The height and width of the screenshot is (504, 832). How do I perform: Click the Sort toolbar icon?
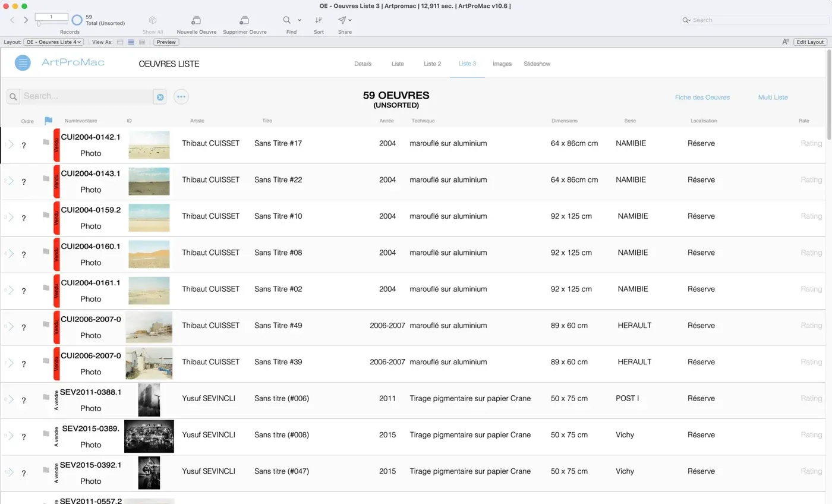pos(319,20)
